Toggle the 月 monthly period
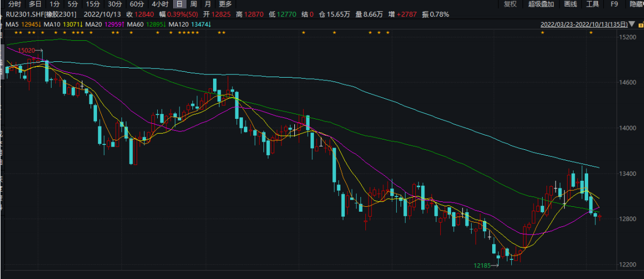 [x=208, y=4]
